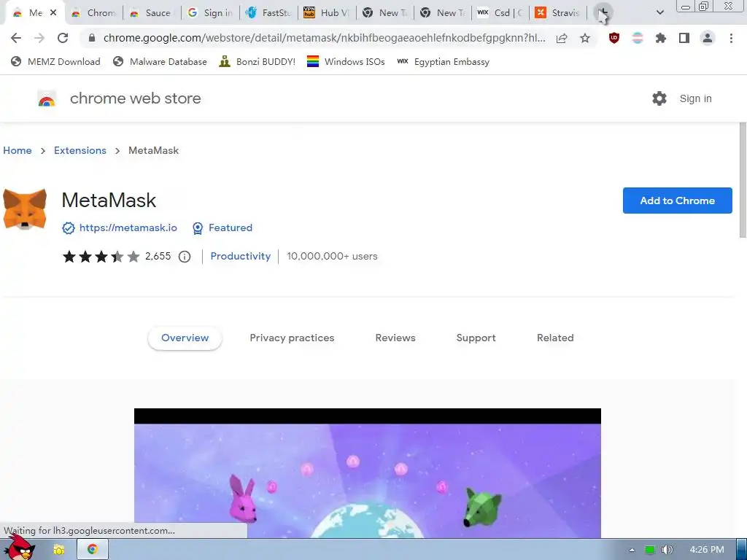Open a new tab with plus button
Image resolution: width=747 pixels, height=560 pixels.
pos(603,13)
